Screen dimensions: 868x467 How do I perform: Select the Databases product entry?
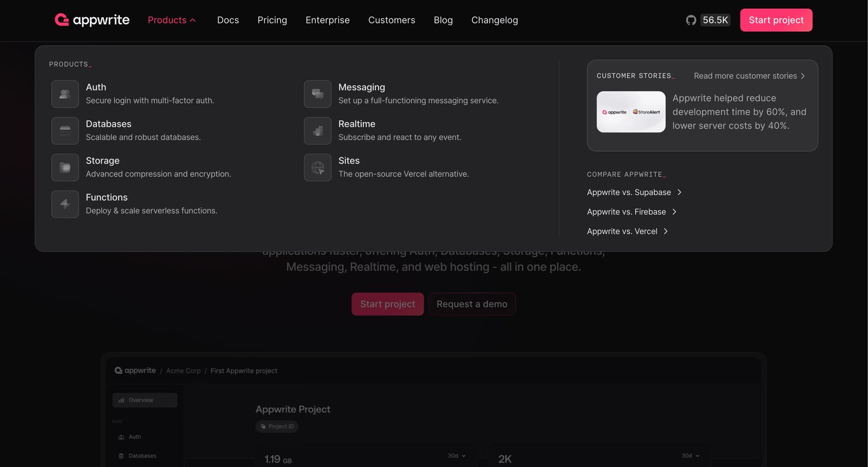[108, 124]
